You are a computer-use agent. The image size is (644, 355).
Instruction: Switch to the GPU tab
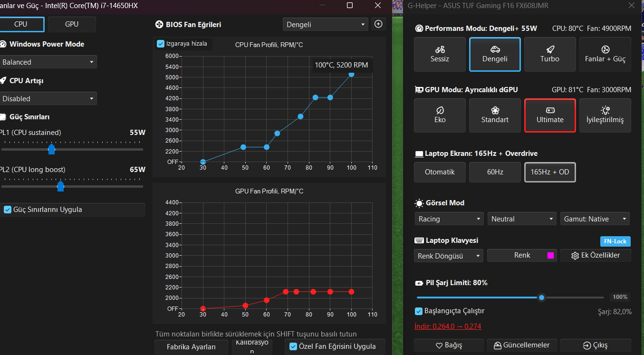pos(72,24)
